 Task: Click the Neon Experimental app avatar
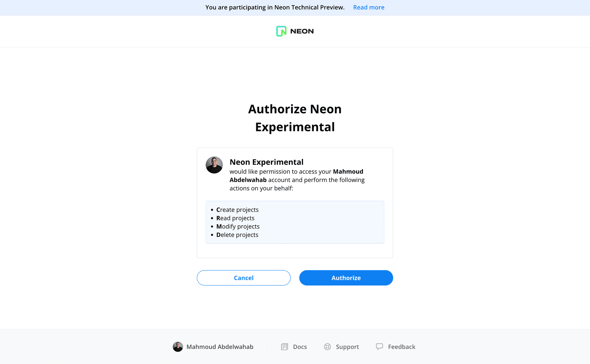(214, 165)
